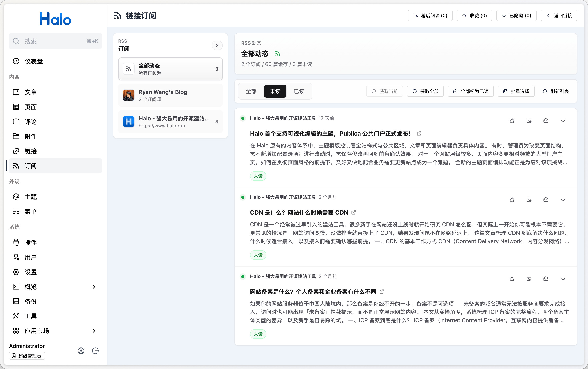Click 全部标为已读 button
The height and width of the screenshot is (369, 588).
click(470, 91)
